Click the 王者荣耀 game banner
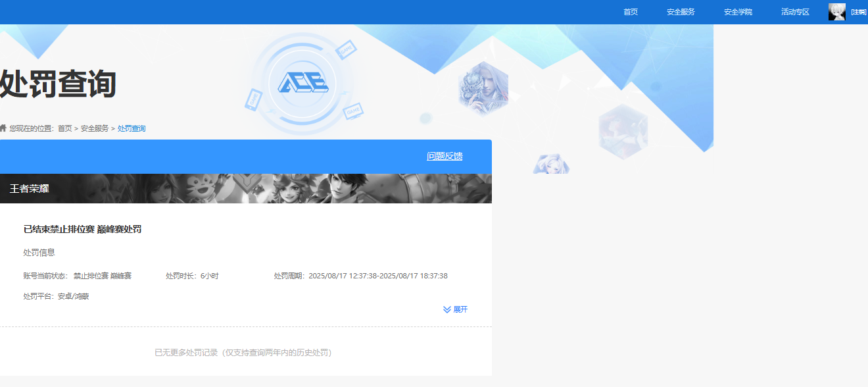868x387 pixels. 245,189
